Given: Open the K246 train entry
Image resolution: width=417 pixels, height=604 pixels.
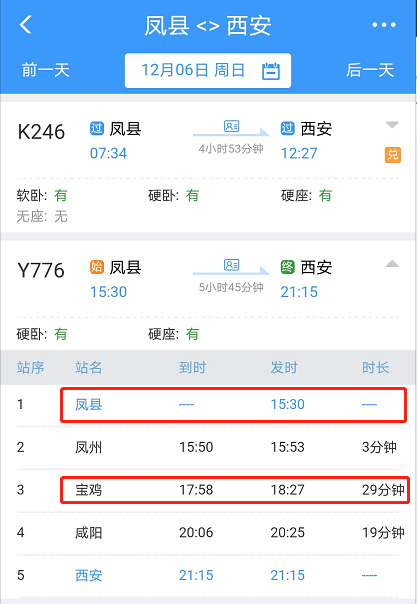Looking at the screenshot, I should coord(208,167).
